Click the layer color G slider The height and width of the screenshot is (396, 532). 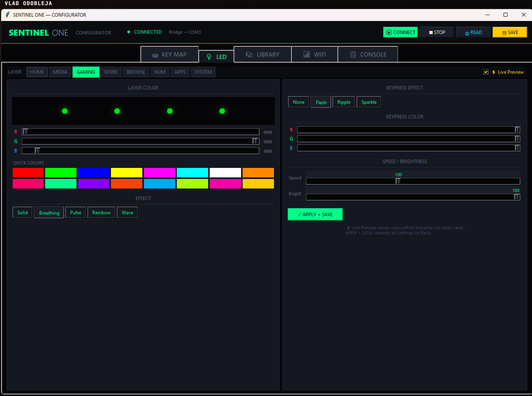click(x=140, y=141)
